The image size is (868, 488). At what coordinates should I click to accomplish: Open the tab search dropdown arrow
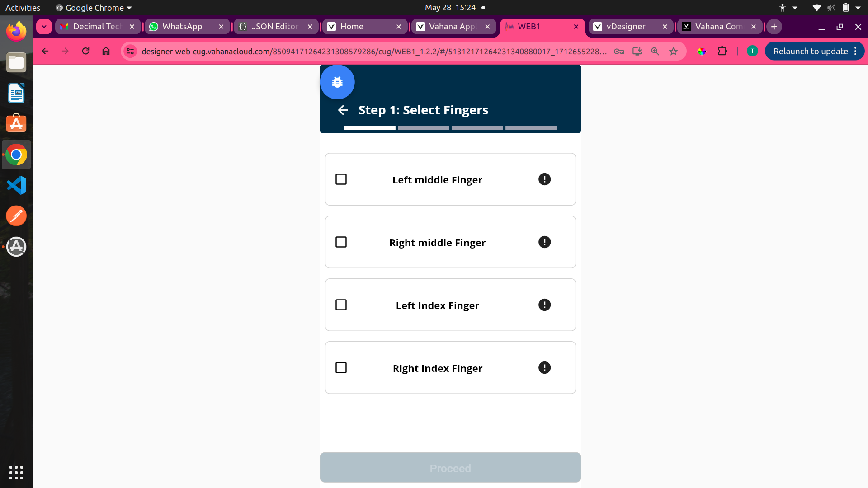[44, 27]
